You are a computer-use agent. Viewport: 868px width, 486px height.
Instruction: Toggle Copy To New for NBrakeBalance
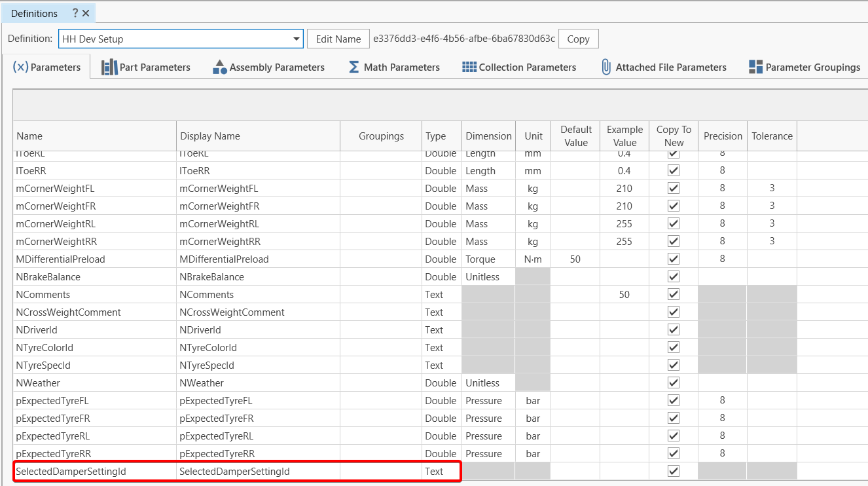673,277
